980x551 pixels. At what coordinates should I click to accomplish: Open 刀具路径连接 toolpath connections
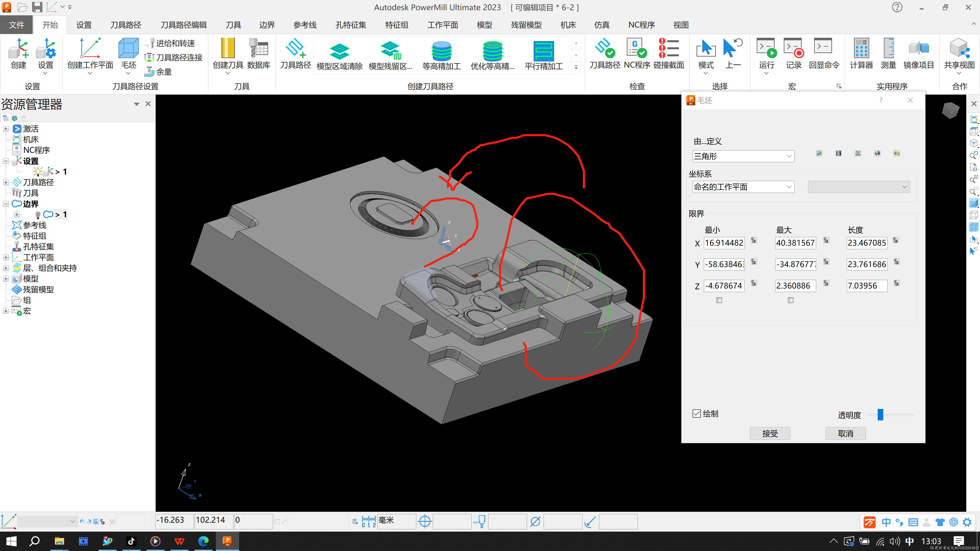coord(174,57)
